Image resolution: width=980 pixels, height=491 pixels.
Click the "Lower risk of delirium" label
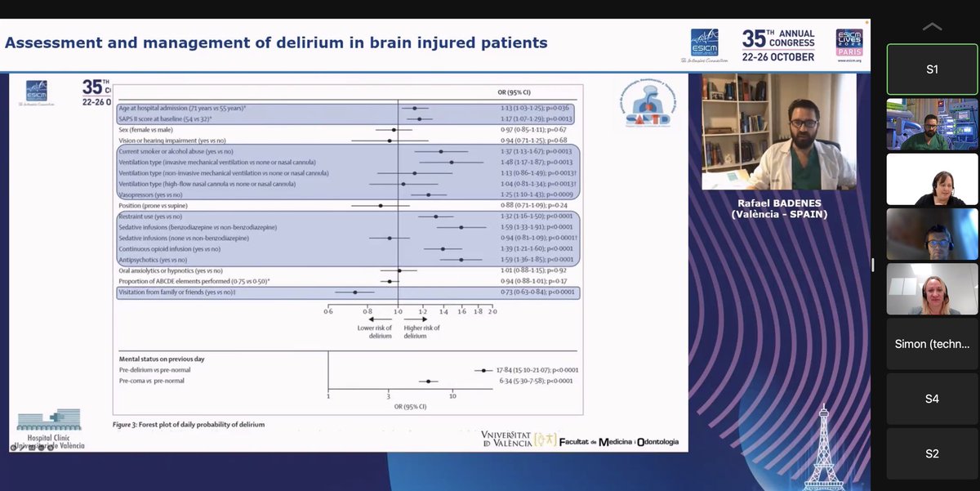pyautogui.click(x=375, y=332)
